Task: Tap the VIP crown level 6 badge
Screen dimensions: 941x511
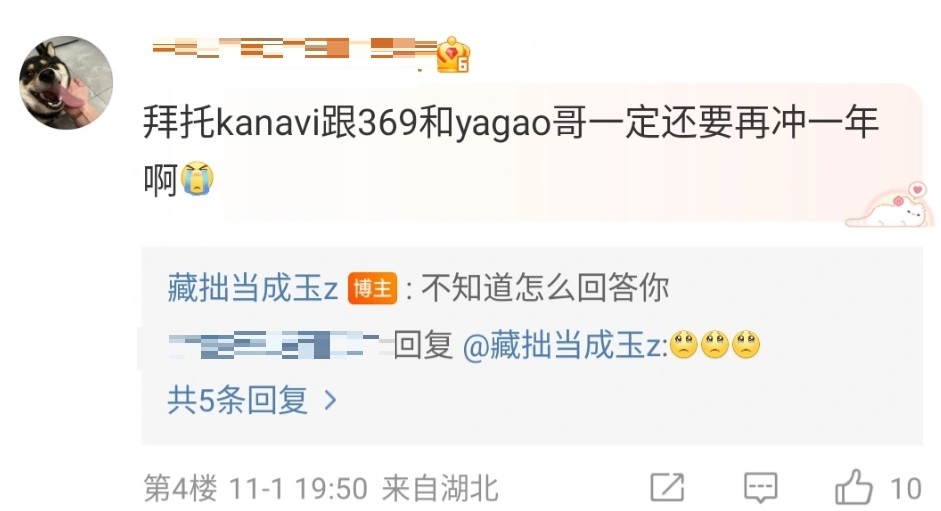Action: pos(453,55)
